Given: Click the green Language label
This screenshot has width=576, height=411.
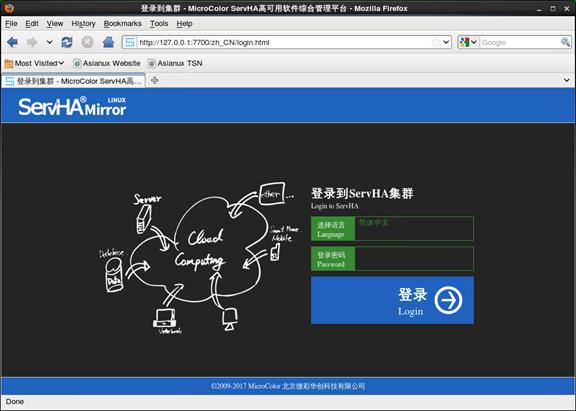Looking at the screenshot, I should pyautogui.click(x=333, y=228).
